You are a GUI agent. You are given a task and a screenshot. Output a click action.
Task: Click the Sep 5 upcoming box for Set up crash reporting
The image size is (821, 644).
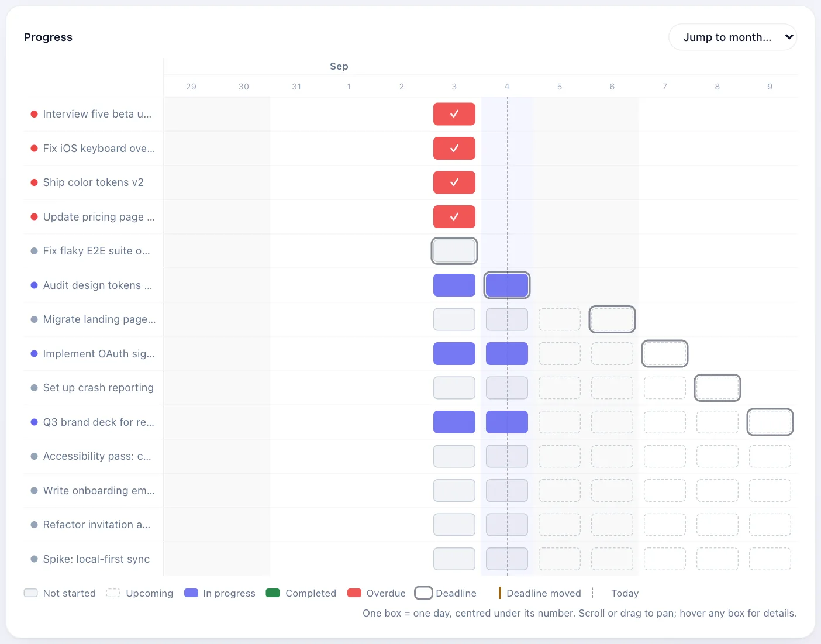(560, 388)
